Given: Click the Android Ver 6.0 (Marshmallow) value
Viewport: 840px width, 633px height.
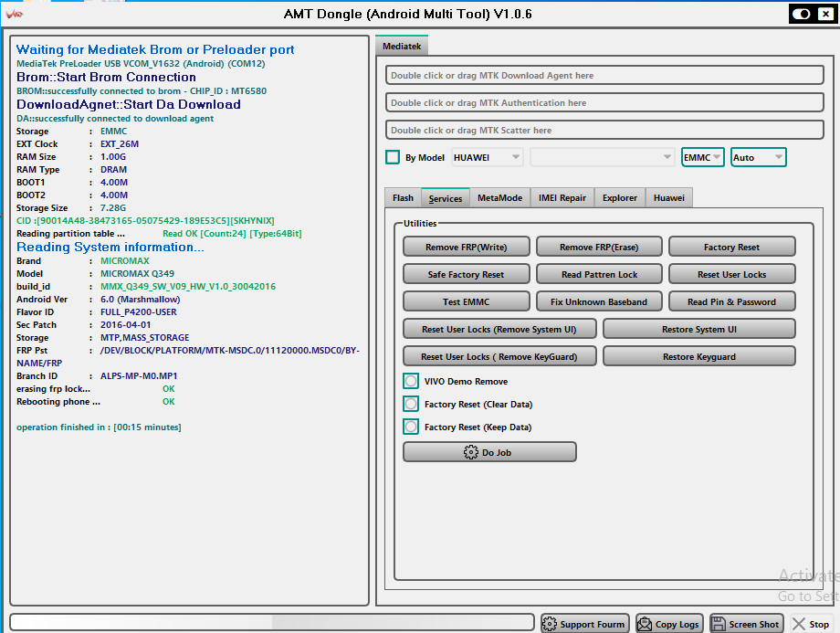Looking at the screenshot, I should pos(141,299).
